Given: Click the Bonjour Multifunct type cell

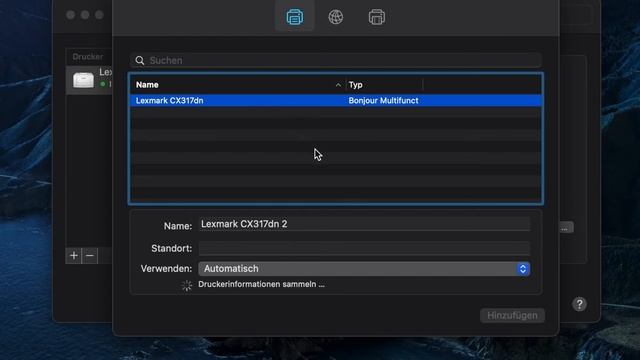Looking at the screenshot, I should tap(383, 100).
